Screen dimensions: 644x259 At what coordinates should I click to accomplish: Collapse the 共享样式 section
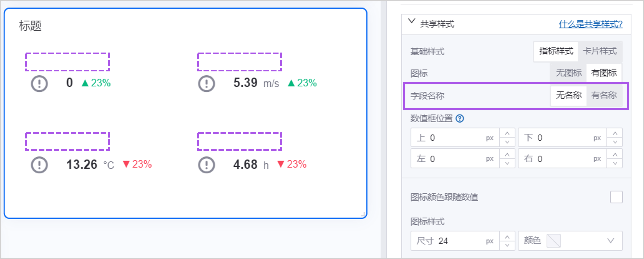click(x=411, y=21)
